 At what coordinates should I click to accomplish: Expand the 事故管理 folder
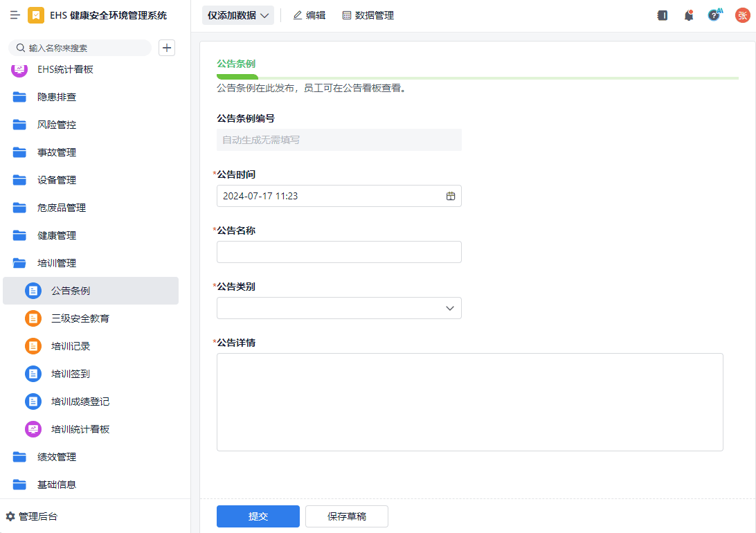pos(91,152)
